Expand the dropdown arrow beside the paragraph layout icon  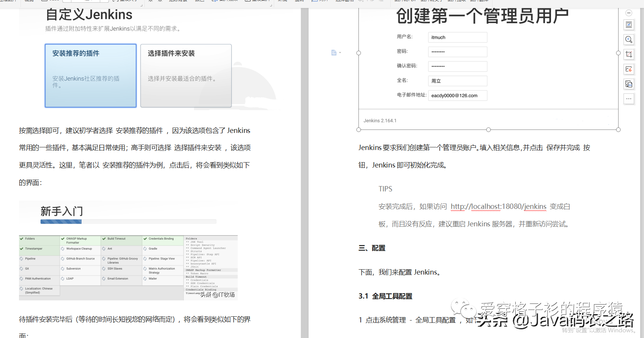click(x=340, y=53)
